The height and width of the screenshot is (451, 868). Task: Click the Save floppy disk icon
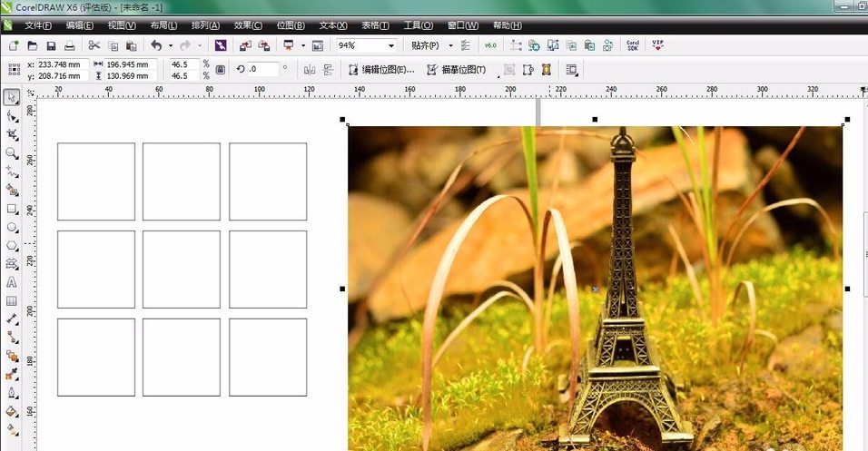[x=51, y=44]
